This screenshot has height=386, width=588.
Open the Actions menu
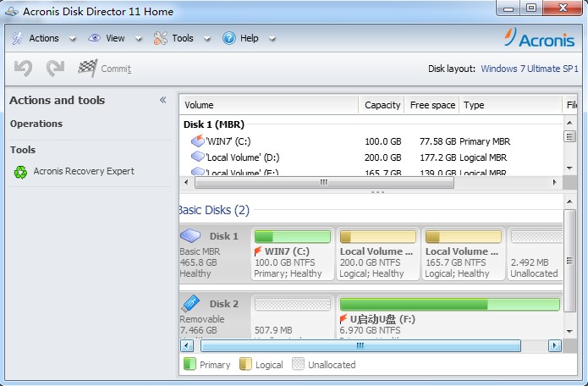[44, 38]
